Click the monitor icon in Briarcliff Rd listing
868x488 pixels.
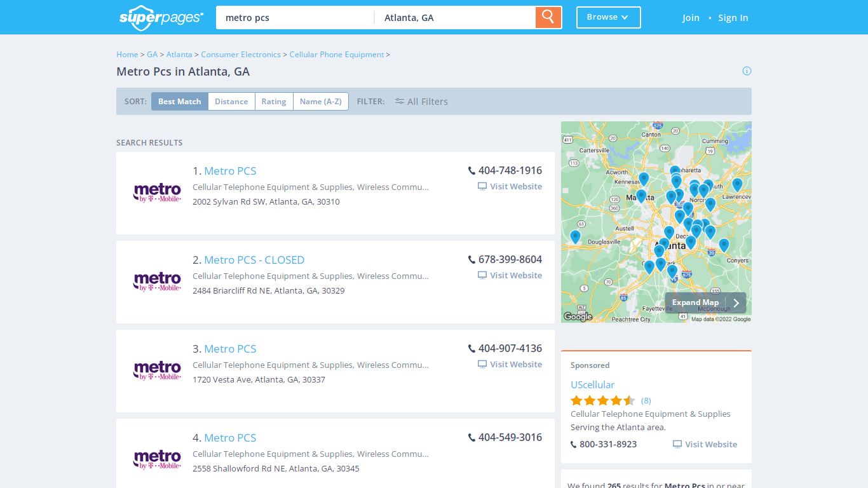(482, 276)
